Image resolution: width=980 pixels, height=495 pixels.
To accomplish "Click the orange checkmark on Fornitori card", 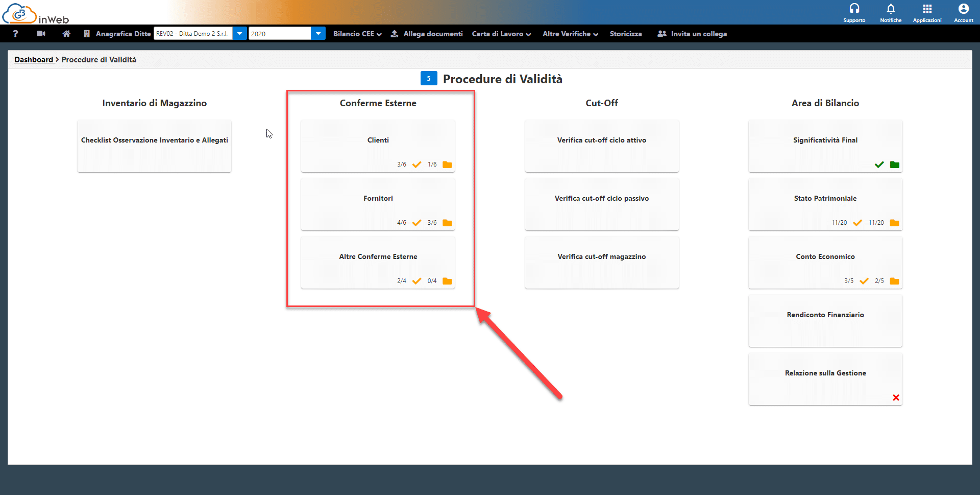I will pos(416,223).
